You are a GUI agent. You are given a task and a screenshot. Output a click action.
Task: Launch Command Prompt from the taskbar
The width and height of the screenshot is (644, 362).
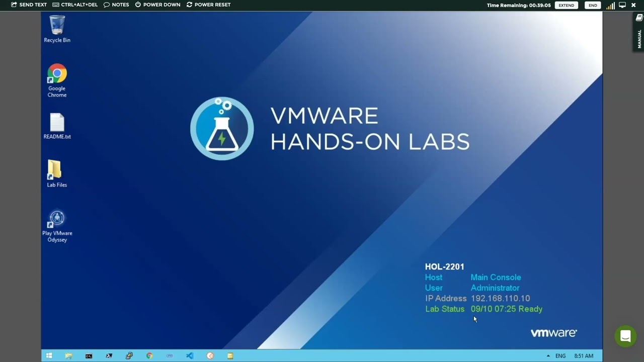point(89,355)
